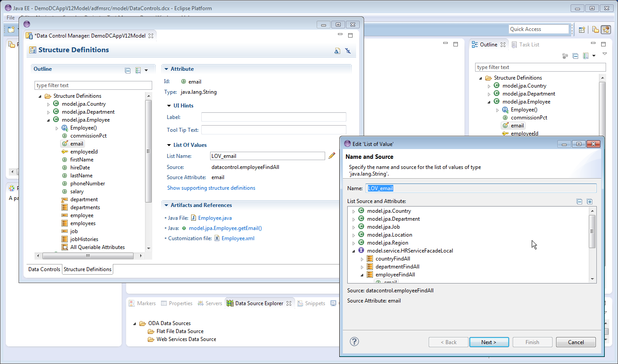Click the List Source tree vertical scrollbar thumb
The width and height of the screenshot is (618, 364).
pos(592,231)
